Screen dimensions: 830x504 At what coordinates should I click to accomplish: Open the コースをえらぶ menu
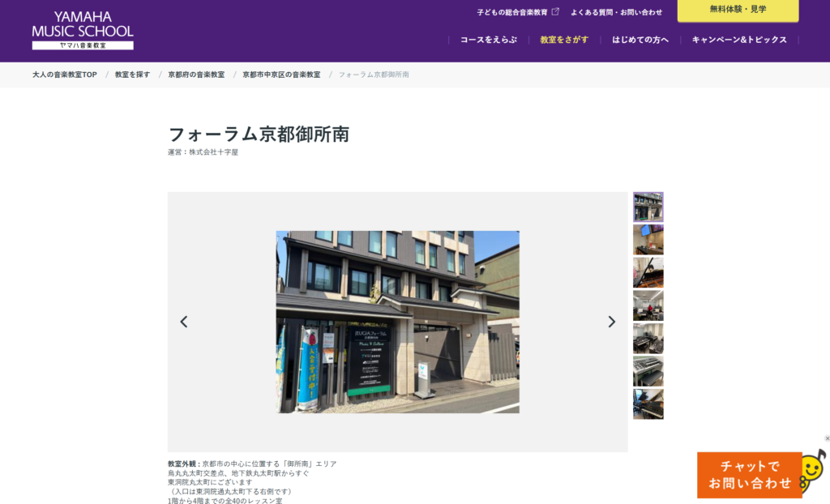488,40
